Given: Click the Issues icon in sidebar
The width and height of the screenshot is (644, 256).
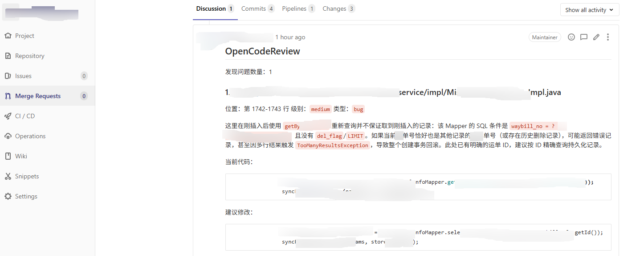Looking at the screenshot, I should coord(8,76).
